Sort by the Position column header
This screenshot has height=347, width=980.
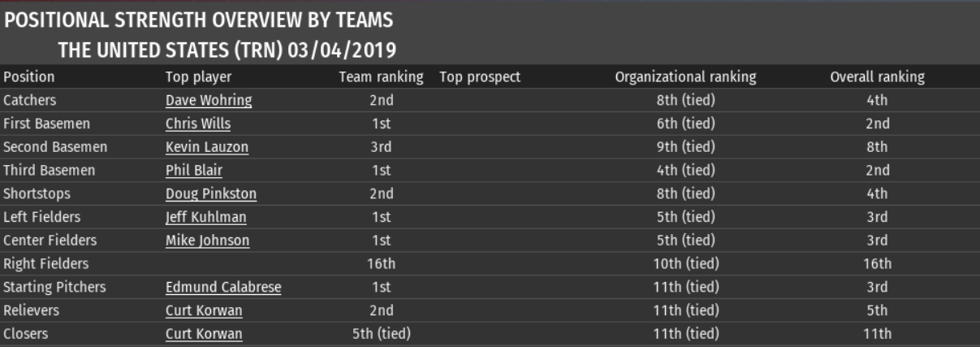point(29,78)
